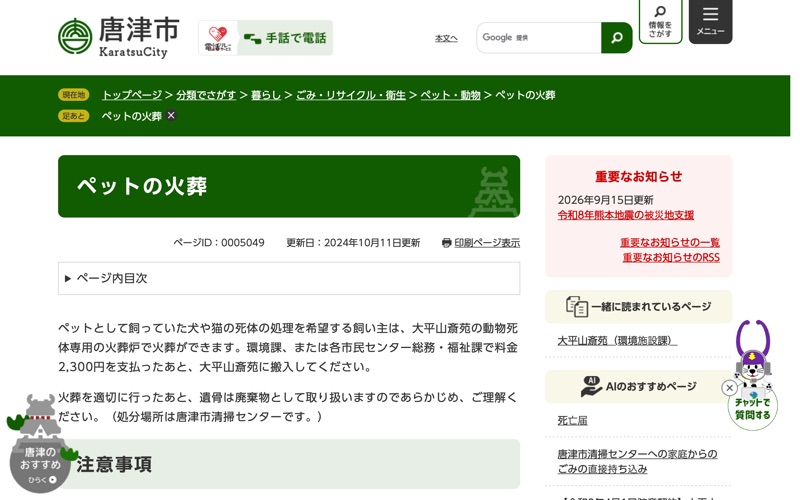Open 唐津市清掃センターへの家庭からのごみの直接持ち込み link

coord(637,461)
